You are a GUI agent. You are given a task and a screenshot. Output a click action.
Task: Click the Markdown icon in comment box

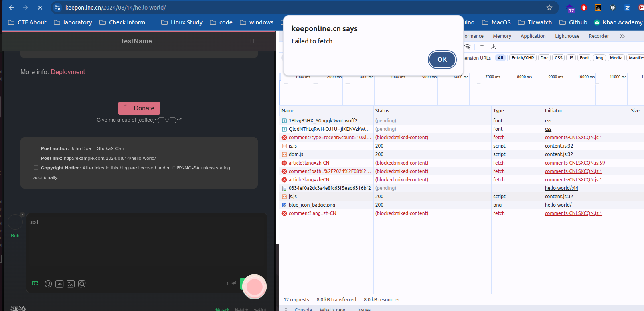coord(35,284)
